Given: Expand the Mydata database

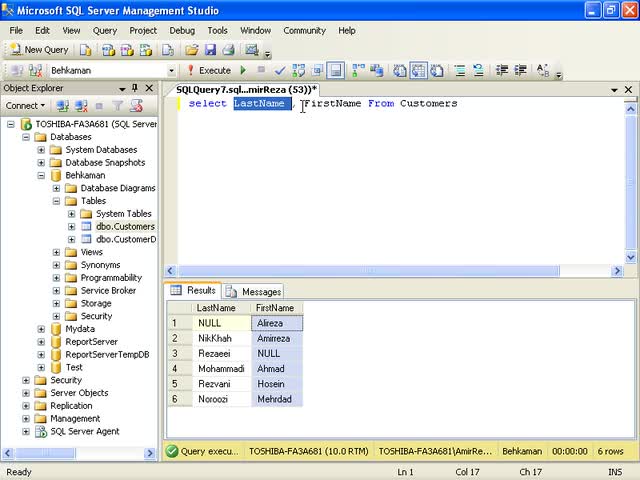Looking at the screenshot, I should 41,329.
